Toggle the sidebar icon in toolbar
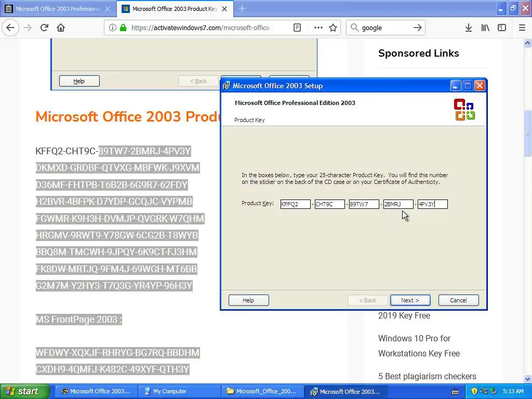This screenshot has width=532, height=399. 502,28
